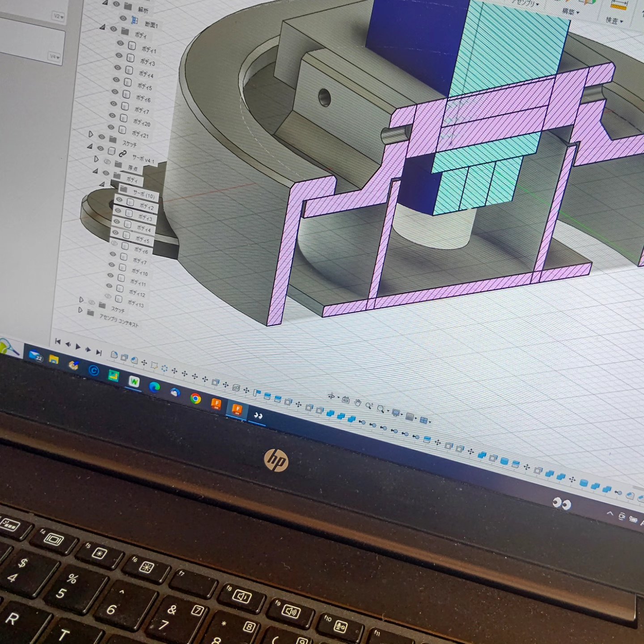Image resolution: width=644 pixels, height=644 pixels.
Task: Jump to timeline end
Action: coord(99,353)
